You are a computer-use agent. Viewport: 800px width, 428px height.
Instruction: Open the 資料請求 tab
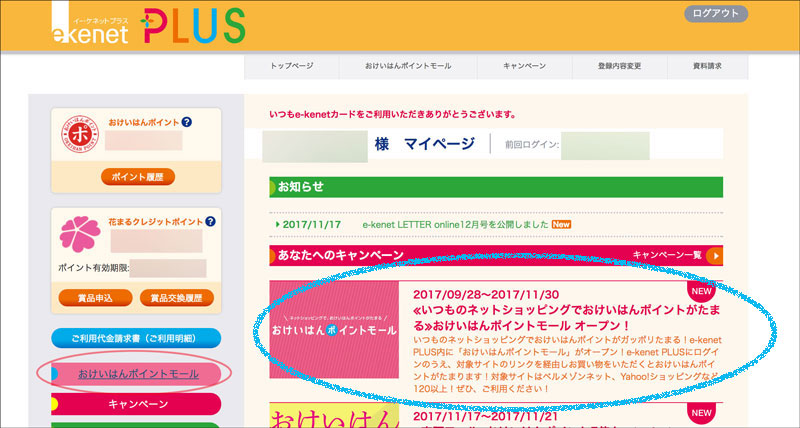coord(708,66)
